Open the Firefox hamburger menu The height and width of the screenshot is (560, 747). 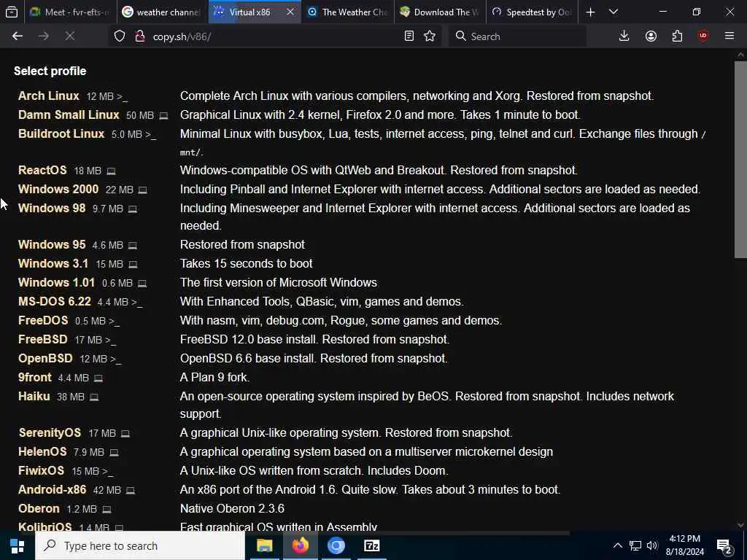click(x=729, y=36)
